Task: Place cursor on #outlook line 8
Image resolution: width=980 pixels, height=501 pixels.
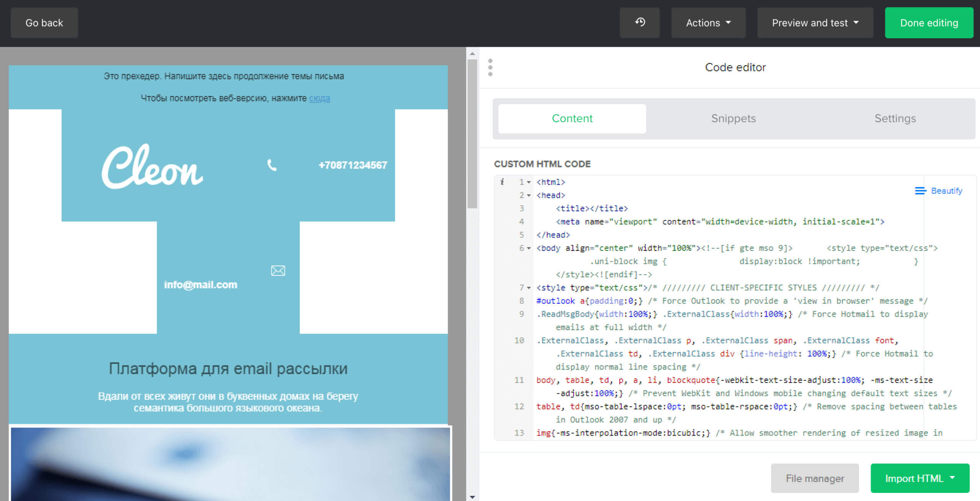Action: [732, 301]
